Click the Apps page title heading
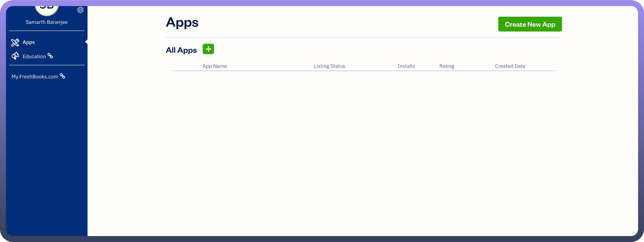The height and width of the screenshot is (242, 644). [x=182, y=22]
